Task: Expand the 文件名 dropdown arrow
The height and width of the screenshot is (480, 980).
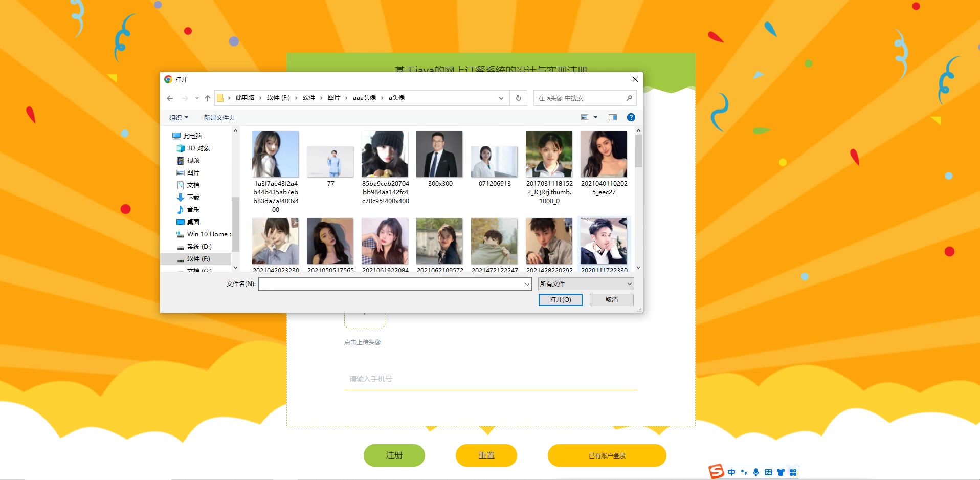Action: (527, 284)
